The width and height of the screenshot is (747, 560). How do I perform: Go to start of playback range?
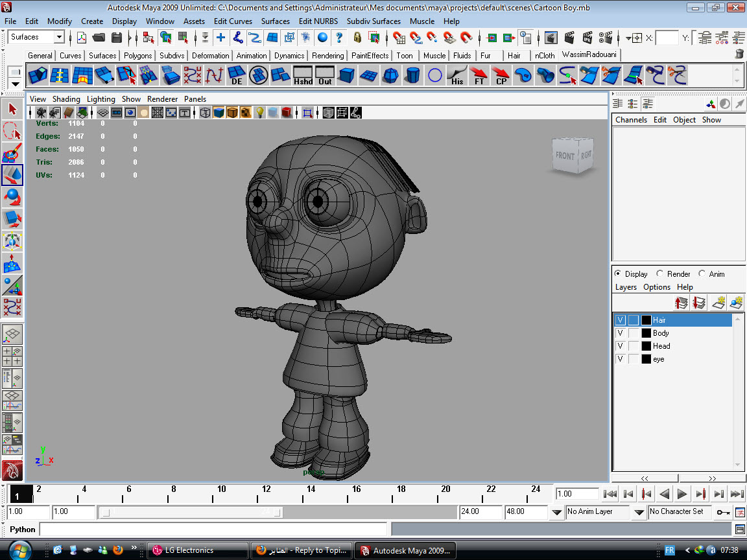[x=610, y=495]
